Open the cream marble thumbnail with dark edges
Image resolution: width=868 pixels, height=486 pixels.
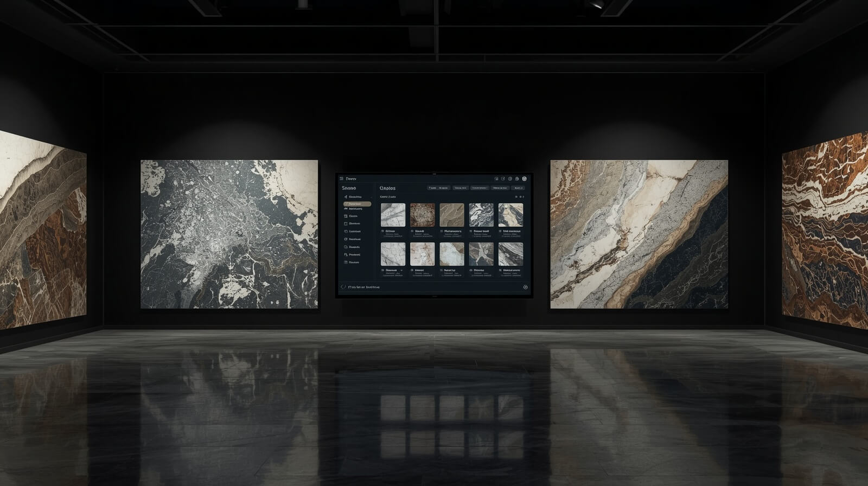510,215
